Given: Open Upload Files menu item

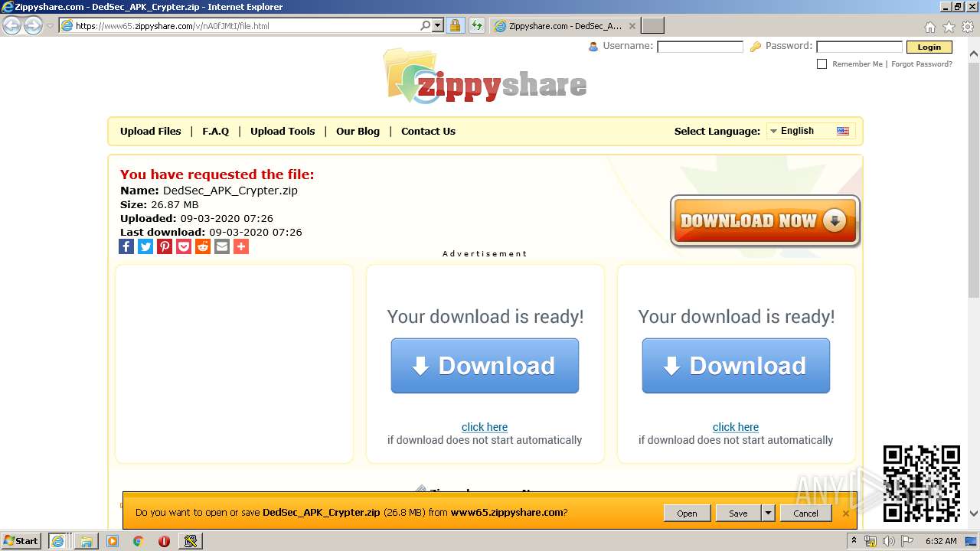Looking at the screenshot, I should (x=151, y=131).
